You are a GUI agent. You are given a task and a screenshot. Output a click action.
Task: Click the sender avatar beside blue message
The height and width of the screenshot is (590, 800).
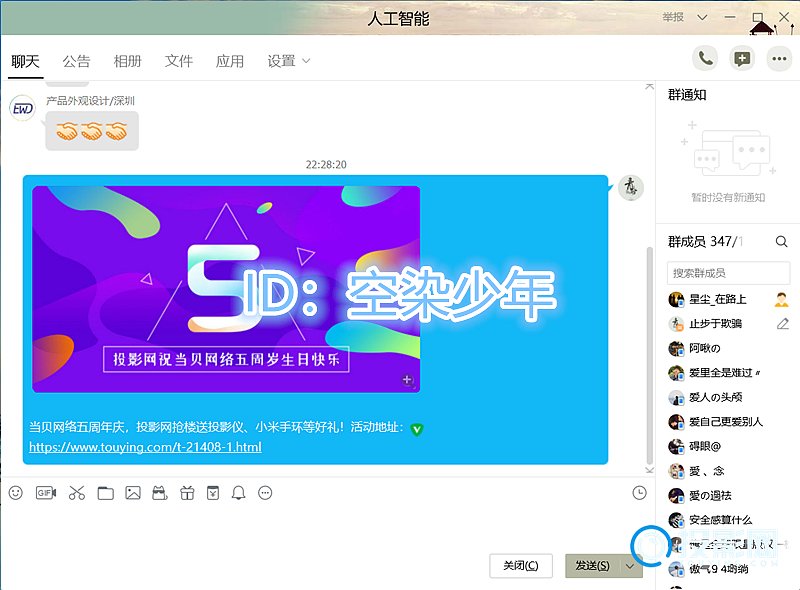coord(631,188)
